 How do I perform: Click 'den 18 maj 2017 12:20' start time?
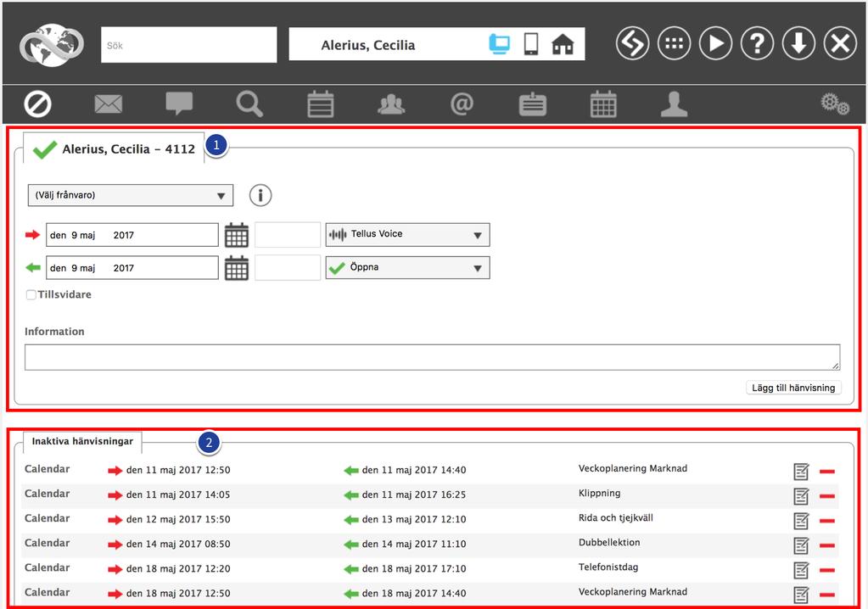178,568
